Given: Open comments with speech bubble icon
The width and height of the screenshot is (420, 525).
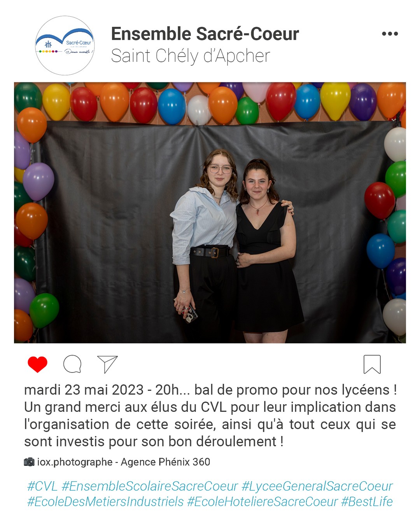Looking at the screenshot, I should [72, 364].
